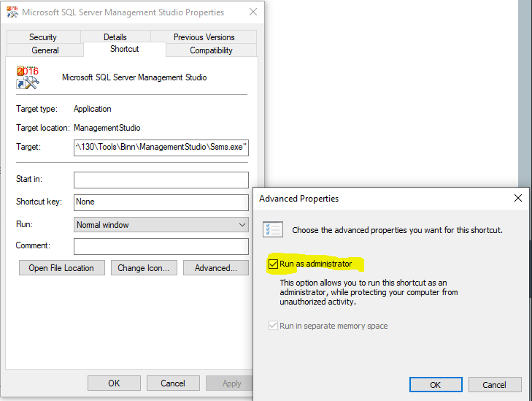Switch to the Details tab
This screenshot has width=532, height=401.
point(115,37)
